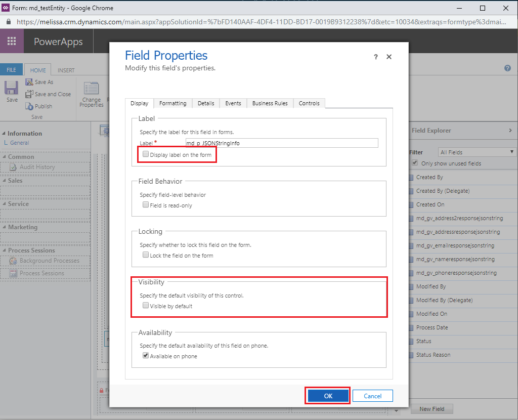Collapse the Field Explorer panel arrow
Image resolution: width=518 pixels, height=420 pixels.
tap(510, 131)
